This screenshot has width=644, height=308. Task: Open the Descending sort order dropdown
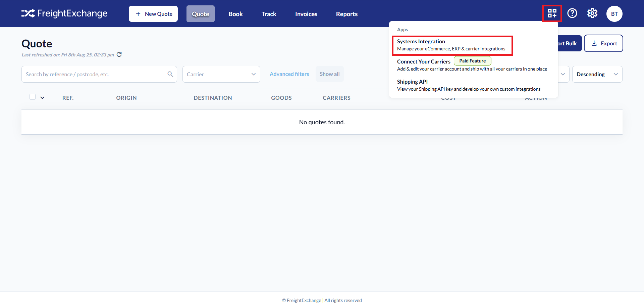click(x=597, y=74)
